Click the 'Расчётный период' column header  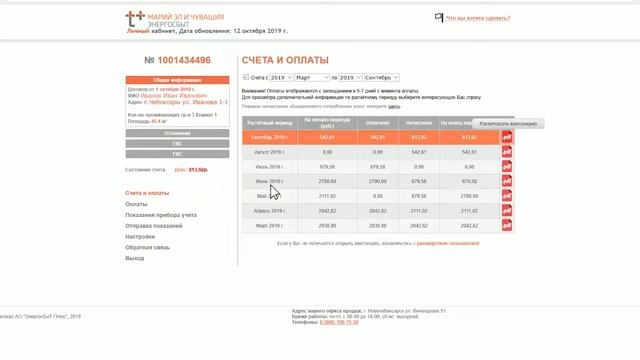click(x=270, y=123)
